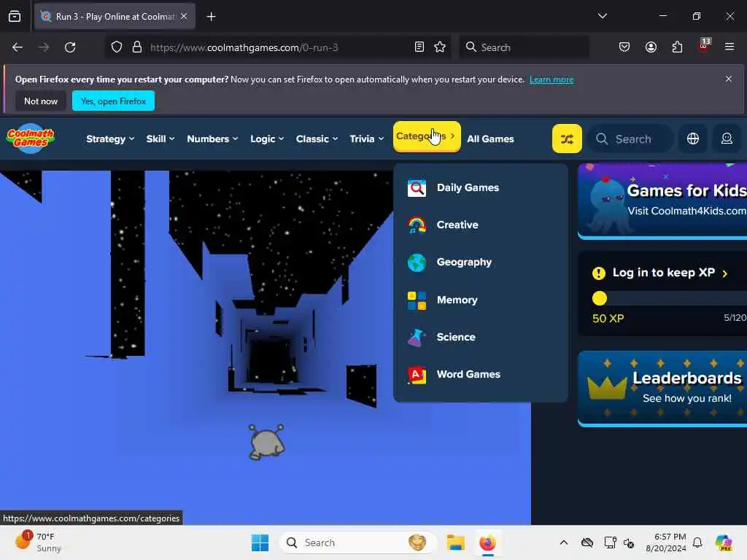The width and height of the screenshot is (747, 560).
Task: Click the Firefox taskbar icon
Action: click(x=487, y=542)
